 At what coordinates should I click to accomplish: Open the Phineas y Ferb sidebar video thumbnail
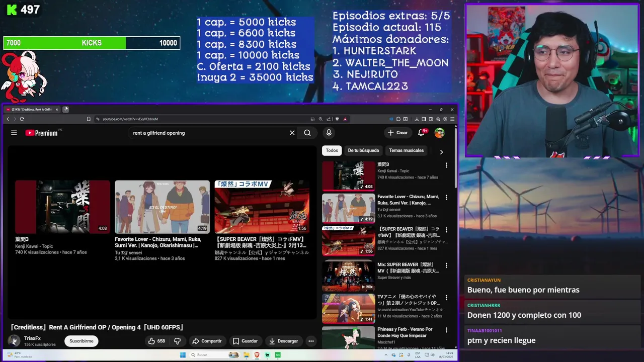click(x=348, y=337)
